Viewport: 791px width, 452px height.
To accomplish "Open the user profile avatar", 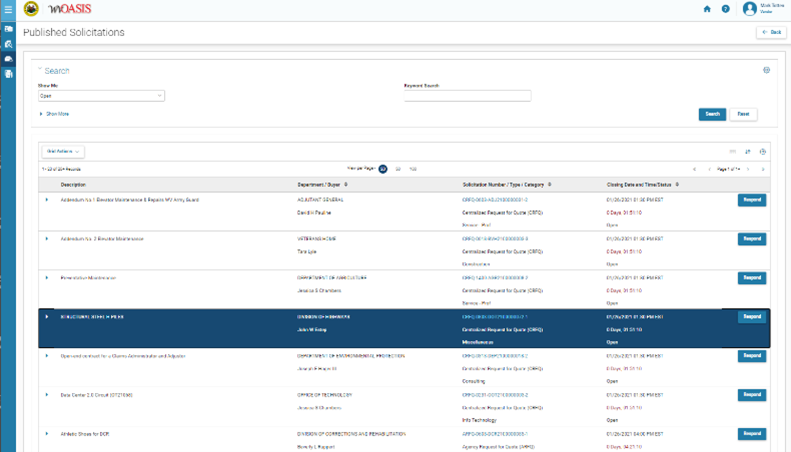I will pos(749,9).
